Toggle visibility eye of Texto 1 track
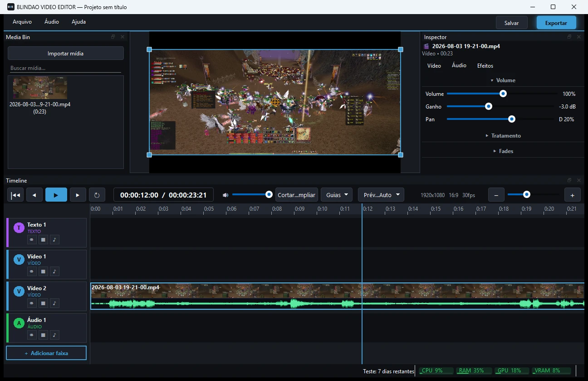 pyautogui.click(x=32, y=240)
